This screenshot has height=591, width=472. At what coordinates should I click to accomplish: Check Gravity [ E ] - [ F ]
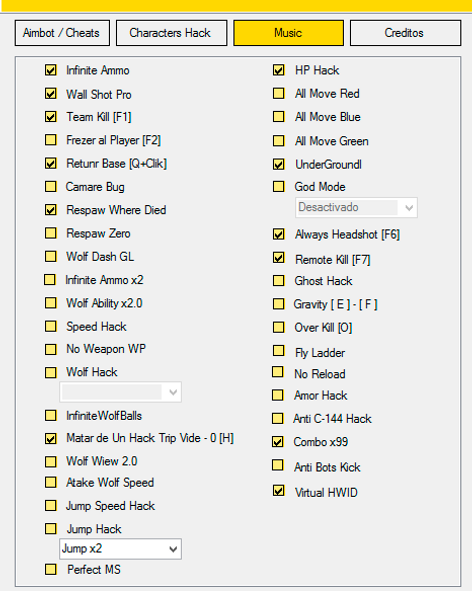[279, 304]
